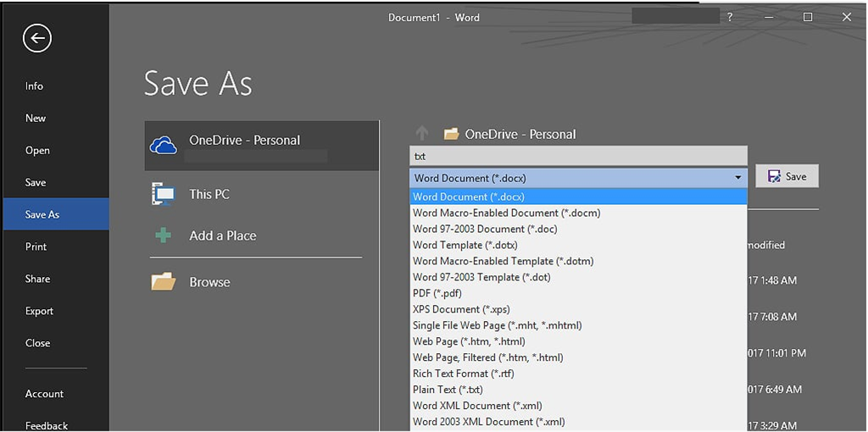Click the OneDrive cloud icon

pyautogui.click(x=164, y=145)
